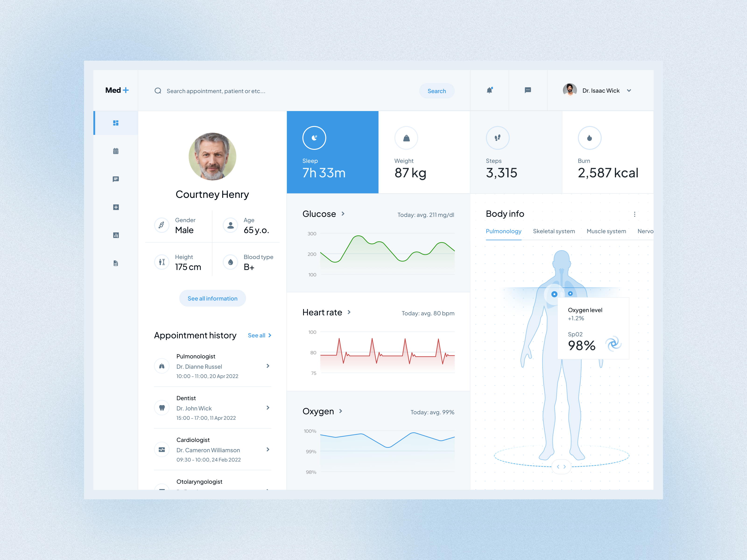
Task: Click See all information button
Action: click(x=212, y=298)
